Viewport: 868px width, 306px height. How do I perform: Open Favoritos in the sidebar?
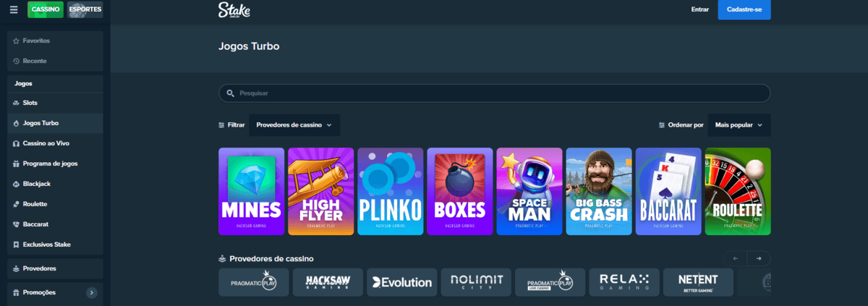click(x=56, y=41)
